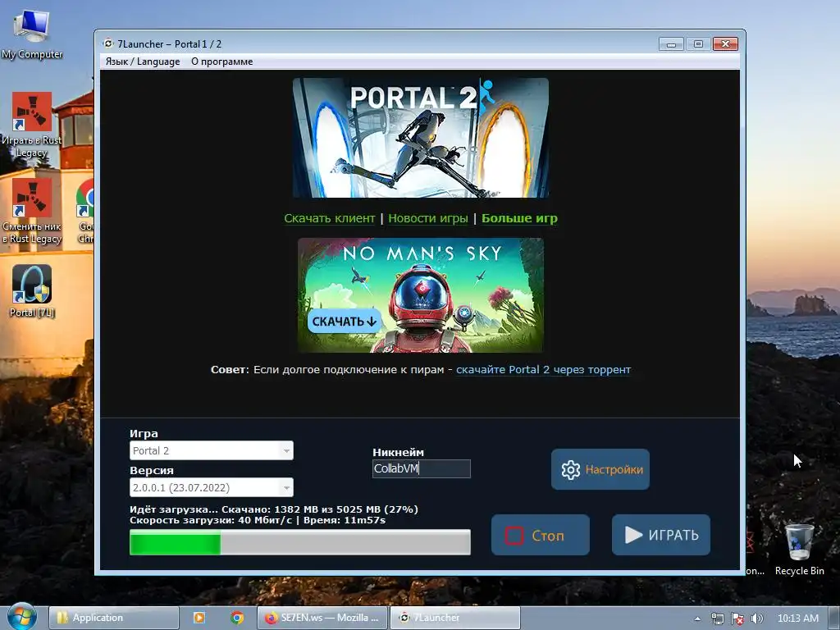Viewport: 840px width, 630px height.
Task: Select the Сменить ник в Rust Legacy shortcut
Action: (32, 211)
